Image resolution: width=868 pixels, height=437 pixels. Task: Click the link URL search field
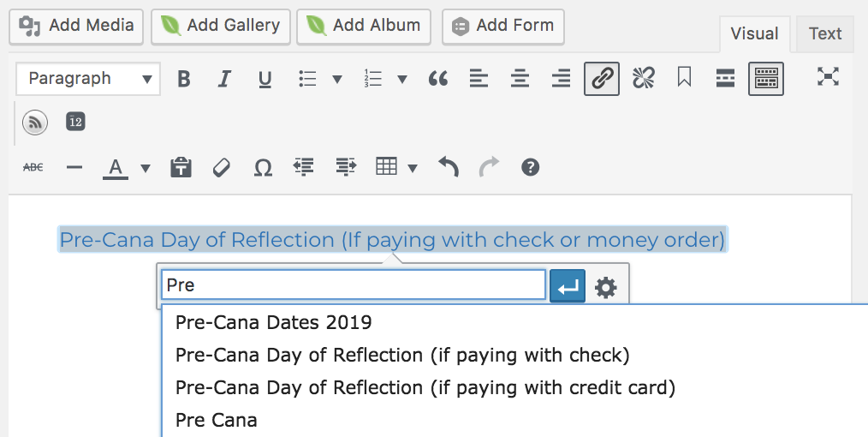point(353,285)
